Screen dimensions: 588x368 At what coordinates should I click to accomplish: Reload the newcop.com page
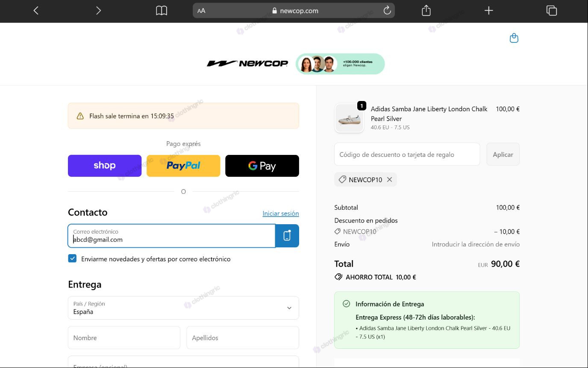pyautogui.click(x=387, y=11)
